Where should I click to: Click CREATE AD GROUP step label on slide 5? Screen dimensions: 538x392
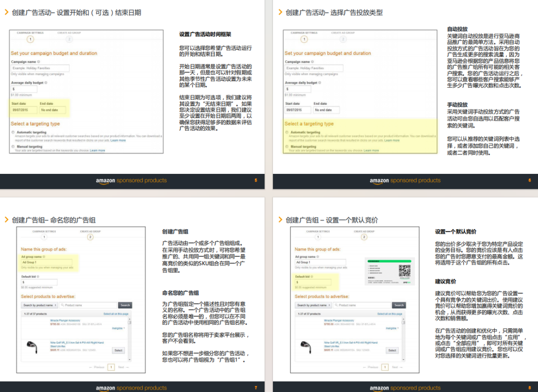(x=69, y=33)
